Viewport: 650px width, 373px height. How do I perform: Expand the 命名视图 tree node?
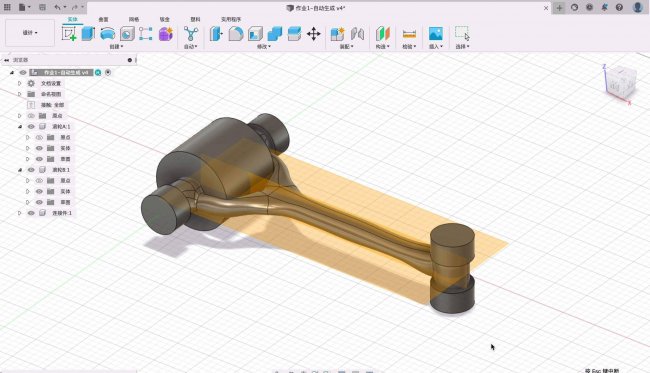19,94
